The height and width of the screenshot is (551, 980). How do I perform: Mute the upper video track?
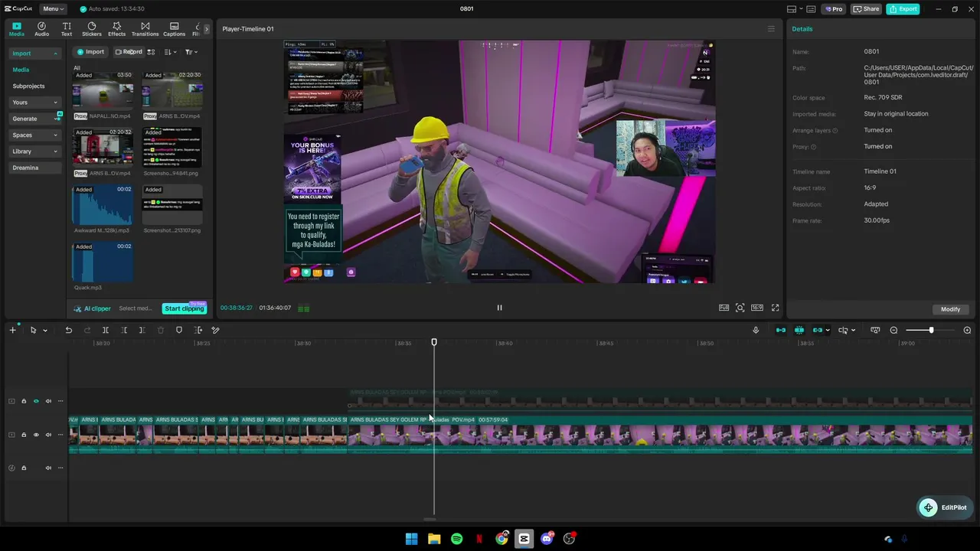48,401
